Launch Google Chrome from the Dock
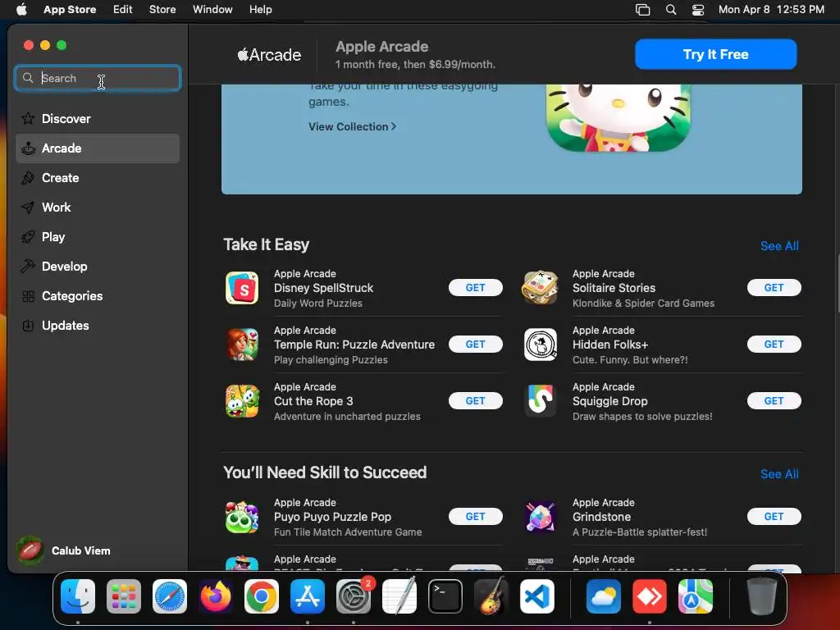 tap(262, 596)
